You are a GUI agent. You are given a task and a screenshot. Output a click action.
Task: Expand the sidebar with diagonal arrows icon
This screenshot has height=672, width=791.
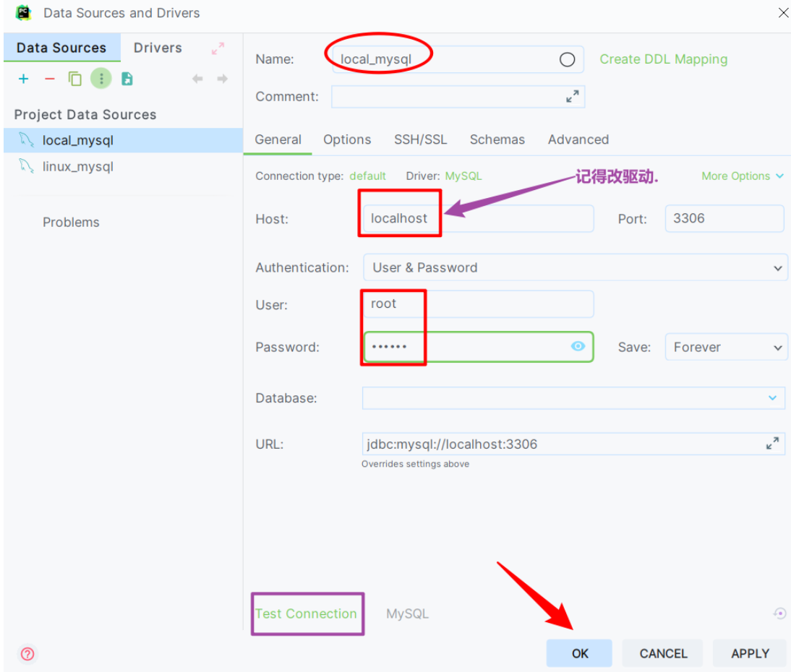218,48
